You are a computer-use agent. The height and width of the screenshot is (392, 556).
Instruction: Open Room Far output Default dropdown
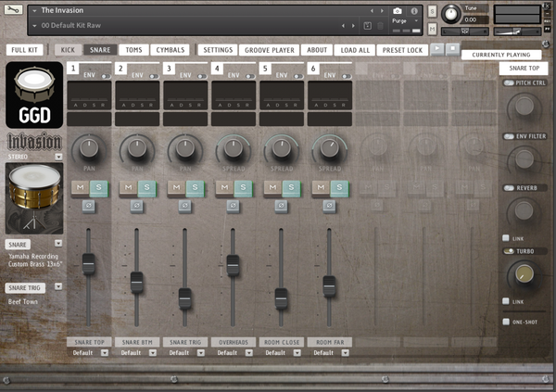[345, 353]
